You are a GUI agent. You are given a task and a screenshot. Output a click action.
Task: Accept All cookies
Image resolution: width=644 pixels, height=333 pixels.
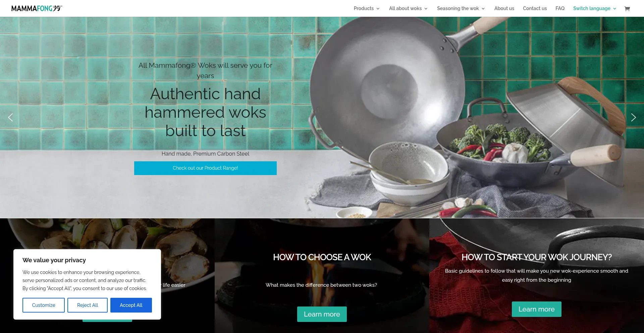click(x=131, y=305)
